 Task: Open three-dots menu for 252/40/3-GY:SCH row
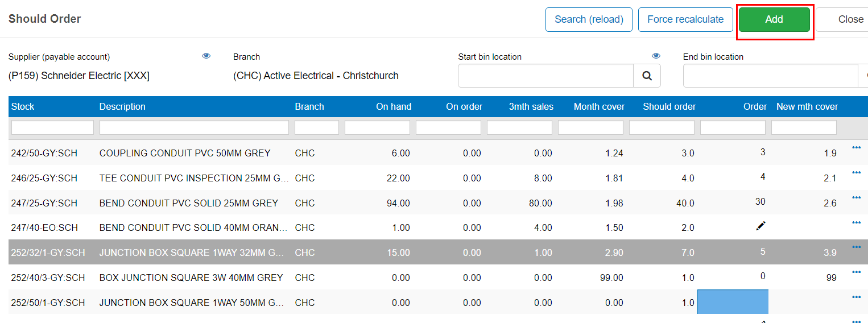tap(857, 272)
